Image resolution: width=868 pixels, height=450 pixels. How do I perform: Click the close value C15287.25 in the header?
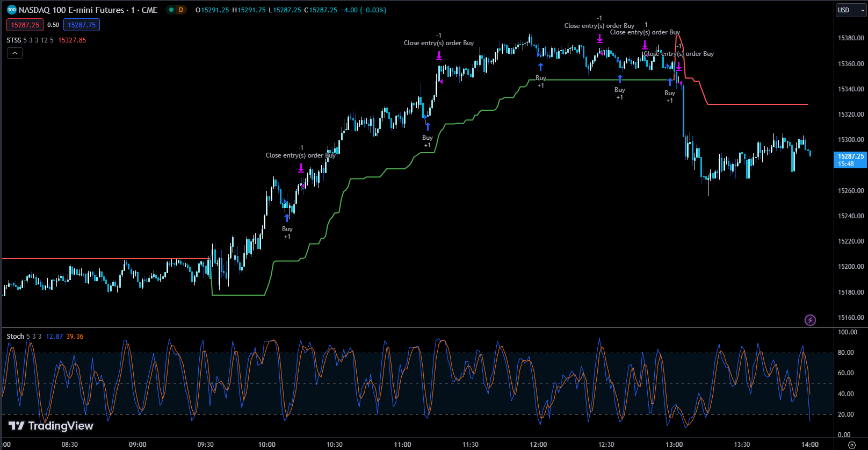click(x=321, y=10)
